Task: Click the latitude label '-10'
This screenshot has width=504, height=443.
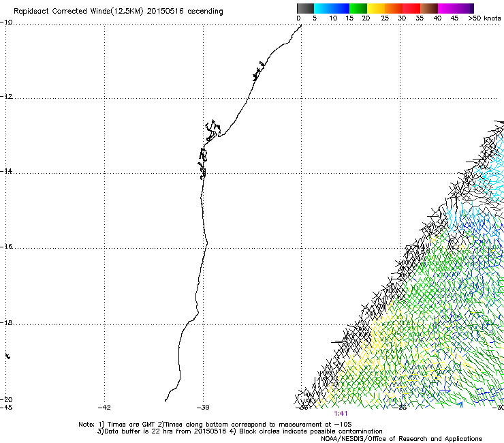Action: 6,22
